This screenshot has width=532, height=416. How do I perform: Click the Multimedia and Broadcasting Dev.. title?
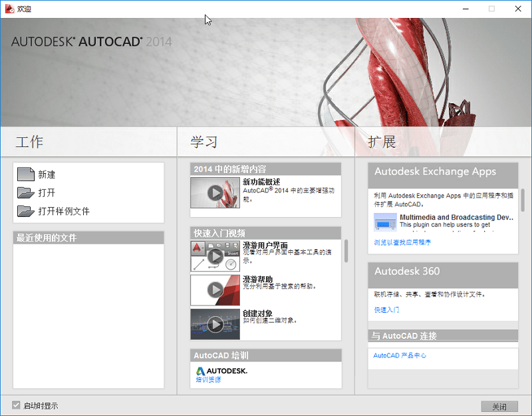457,217
